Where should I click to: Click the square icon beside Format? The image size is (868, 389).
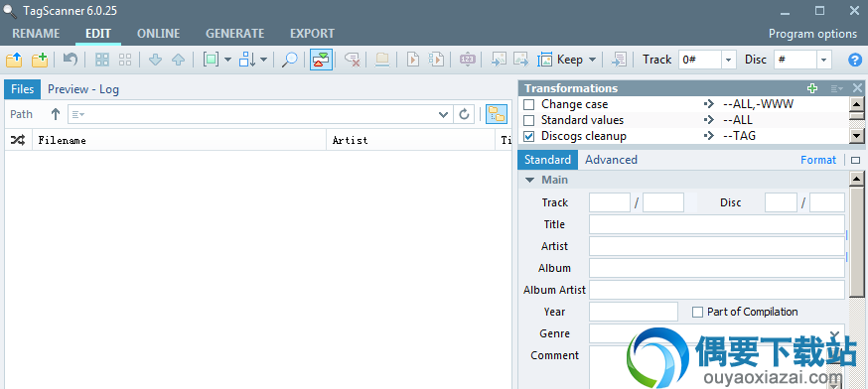(x=856, y=161)
